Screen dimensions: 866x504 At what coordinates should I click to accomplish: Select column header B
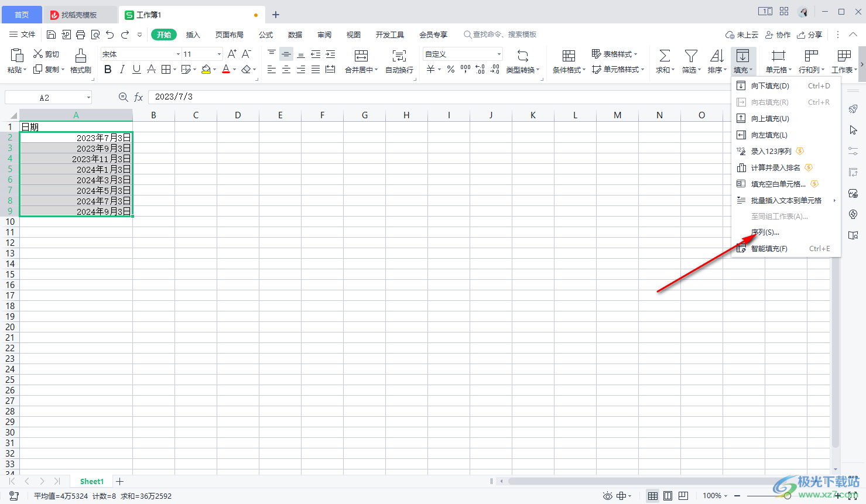[153, 115]
